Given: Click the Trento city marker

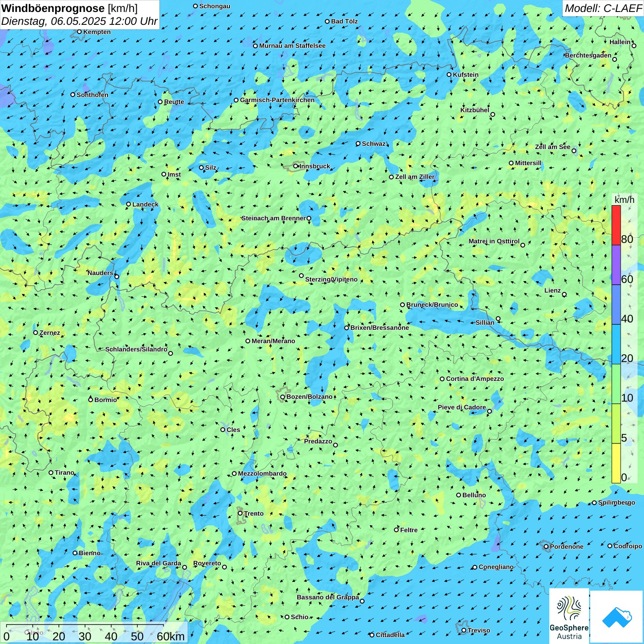Looking at the screenshot, I should [x=240, y=513].
